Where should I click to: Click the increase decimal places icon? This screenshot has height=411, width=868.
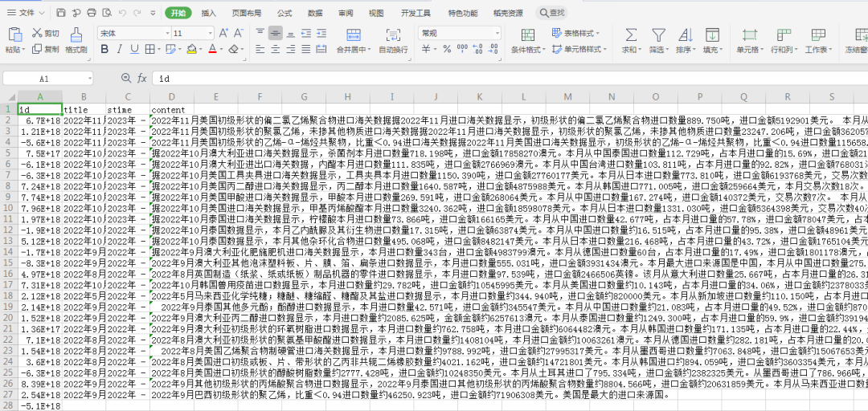pyautogui.click(x=477, y=49)
